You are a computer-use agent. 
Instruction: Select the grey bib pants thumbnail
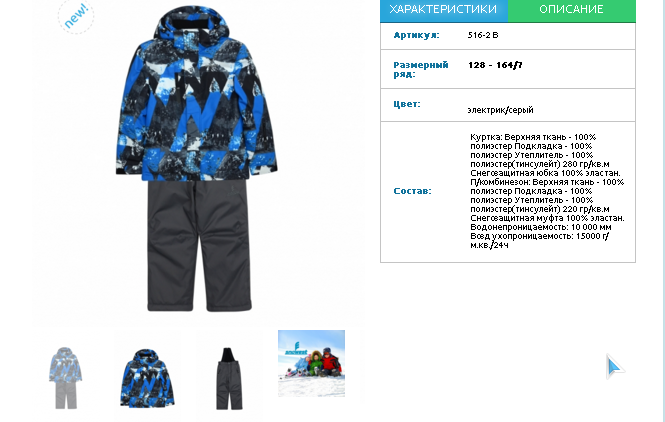point(229,378)
